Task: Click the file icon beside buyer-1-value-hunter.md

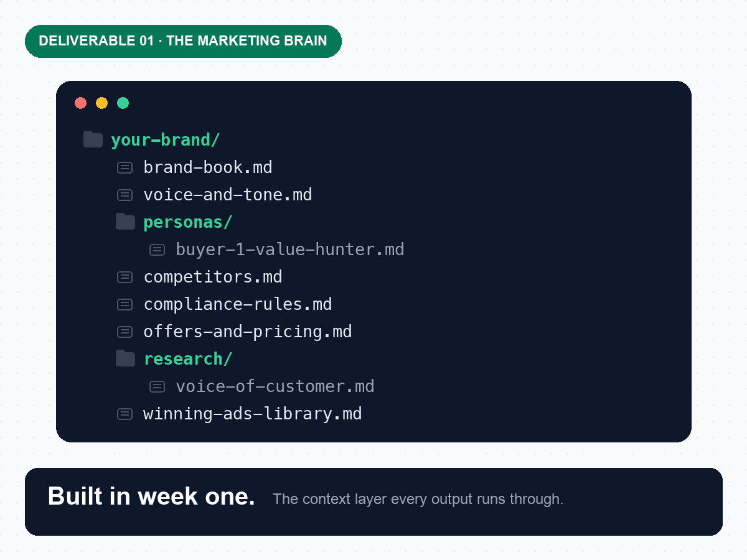Action: point(157,250)
